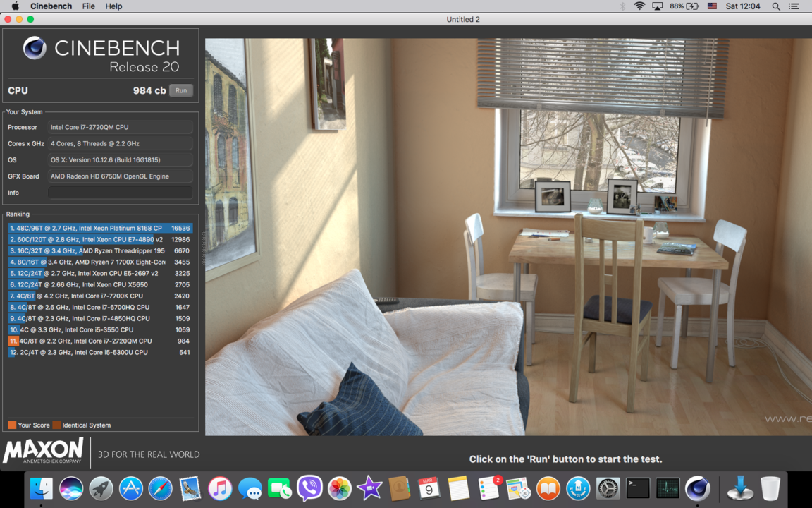Open blue compass arrow app icon
Screen dimensions: 812x508
coord(578,488)
